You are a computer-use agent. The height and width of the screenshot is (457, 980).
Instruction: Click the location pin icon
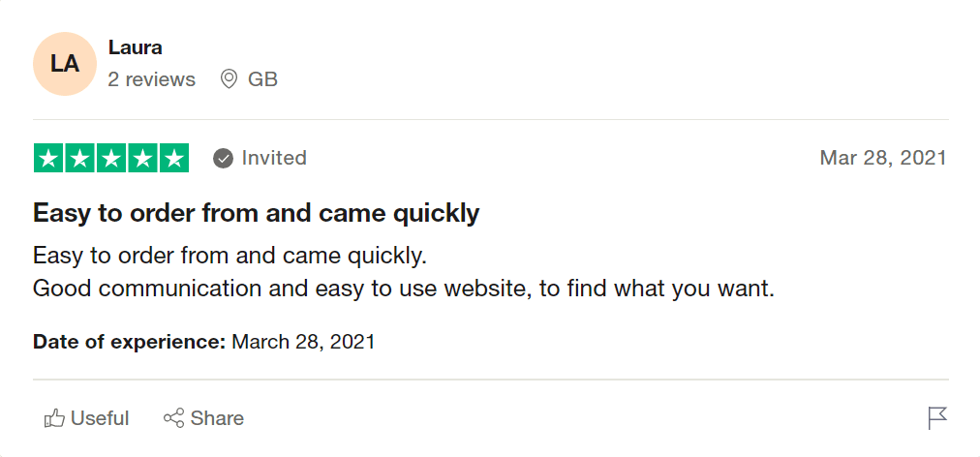click(230, 79)
